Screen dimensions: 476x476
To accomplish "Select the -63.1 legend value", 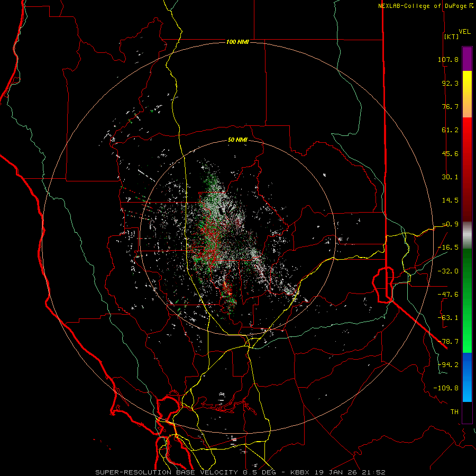I will point(448,318).
